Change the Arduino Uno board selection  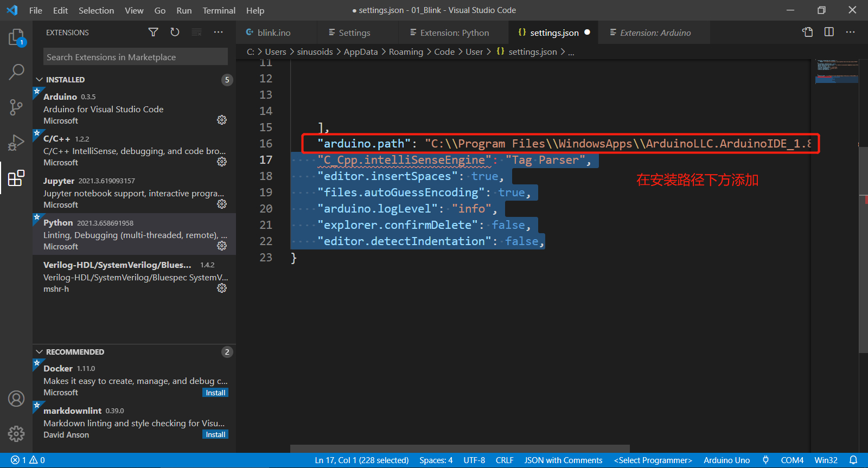click(x=726, y=460)
